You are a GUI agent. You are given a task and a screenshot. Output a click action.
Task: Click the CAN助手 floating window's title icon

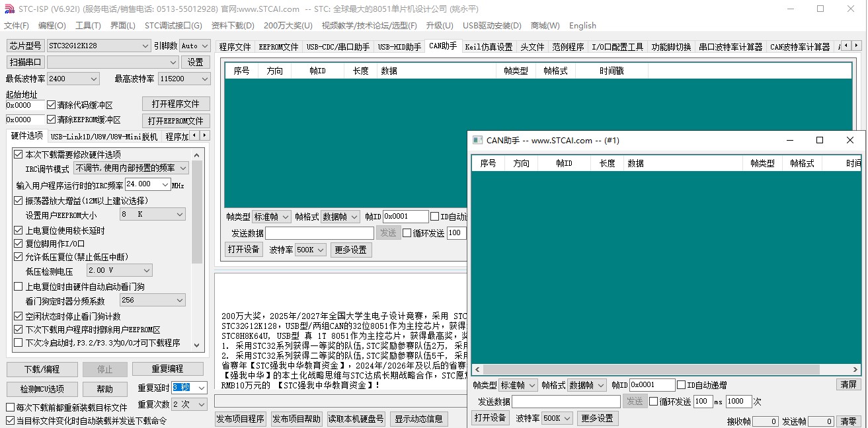(477, 140)
